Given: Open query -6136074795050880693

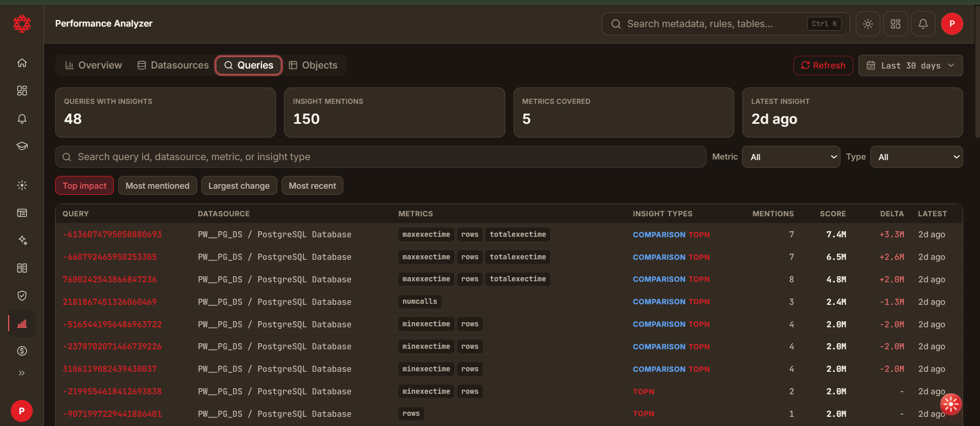Looking at the screenshot, I should tap(112, 234).
